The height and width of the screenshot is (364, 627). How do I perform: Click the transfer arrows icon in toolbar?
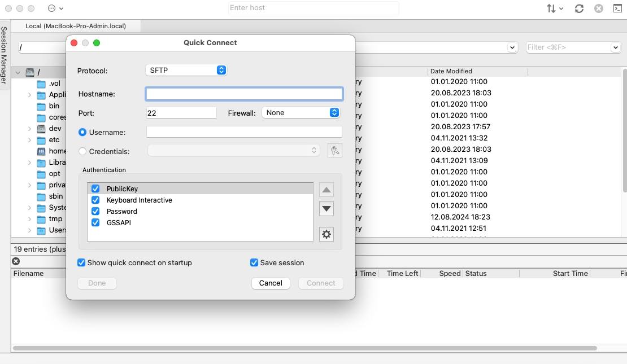tap(555, 8)
